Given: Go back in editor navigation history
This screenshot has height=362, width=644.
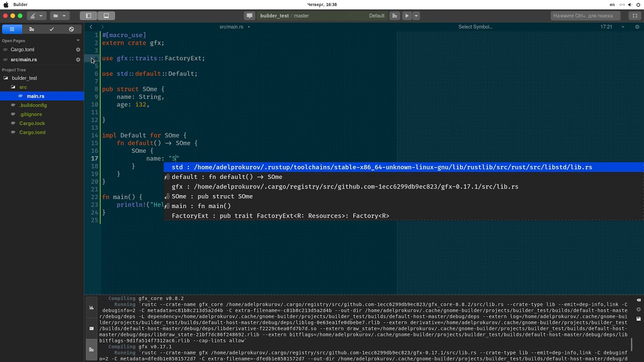Looking at the screenshot, I should point(91,27).
